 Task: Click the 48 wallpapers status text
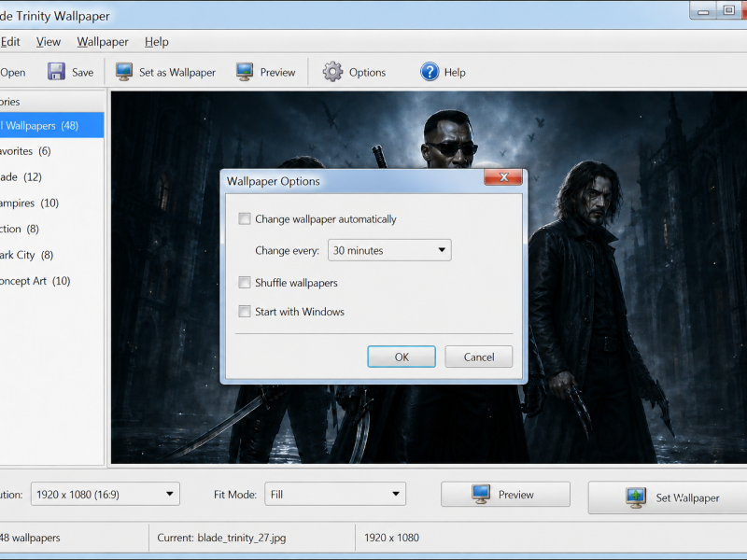(30, 538)
